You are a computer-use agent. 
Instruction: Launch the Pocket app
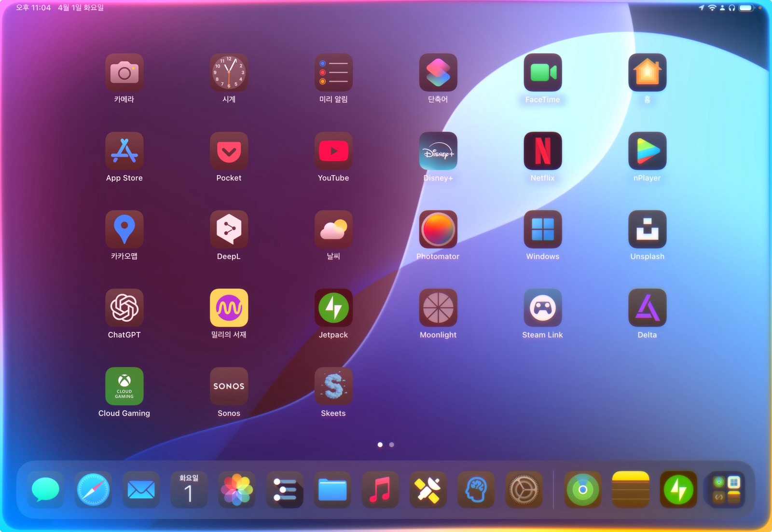tap(229, 151)
